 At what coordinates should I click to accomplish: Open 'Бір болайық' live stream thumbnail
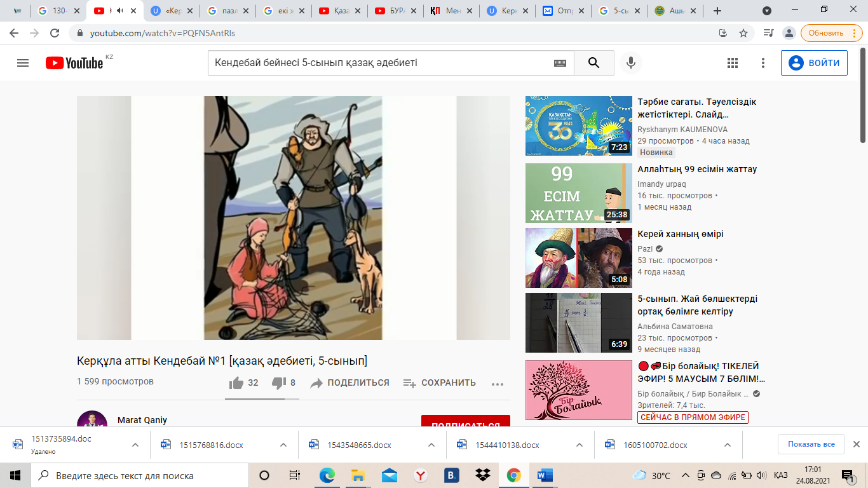579,390
